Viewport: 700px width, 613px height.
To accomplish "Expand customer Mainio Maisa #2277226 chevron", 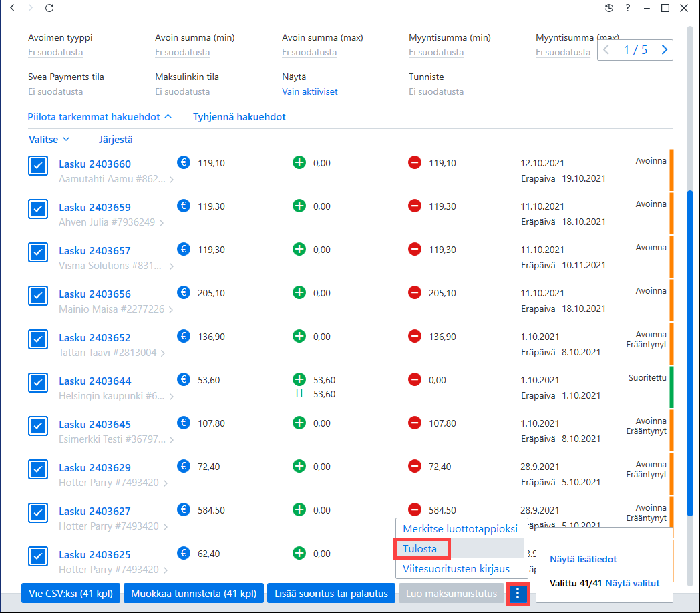I will 171,309.
